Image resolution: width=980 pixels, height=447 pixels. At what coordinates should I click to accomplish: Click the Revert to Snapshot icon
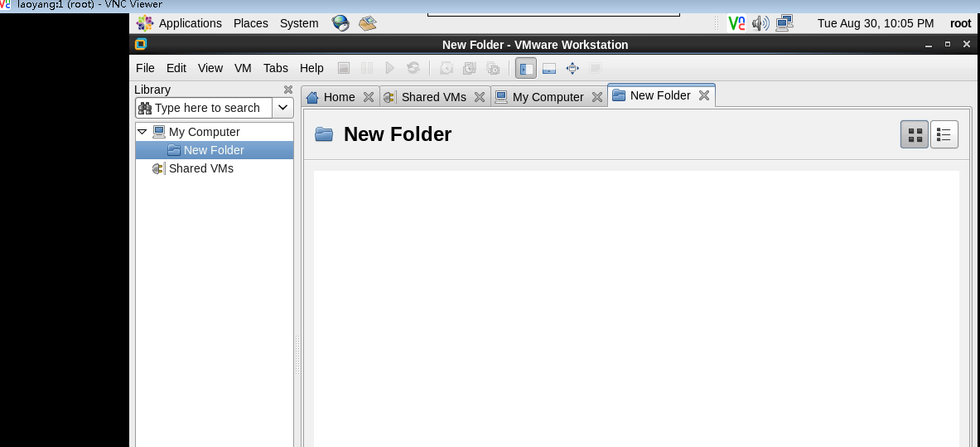point(470,68)
